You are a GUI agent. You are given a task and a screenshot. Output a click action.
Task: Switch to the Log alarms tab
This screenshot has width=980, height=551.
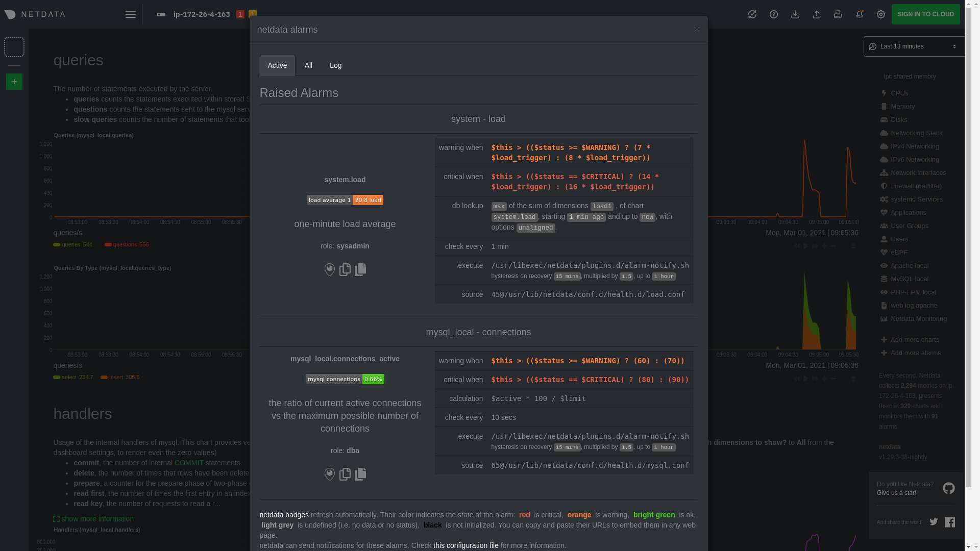pyautogui.click(x=335, y=65)
